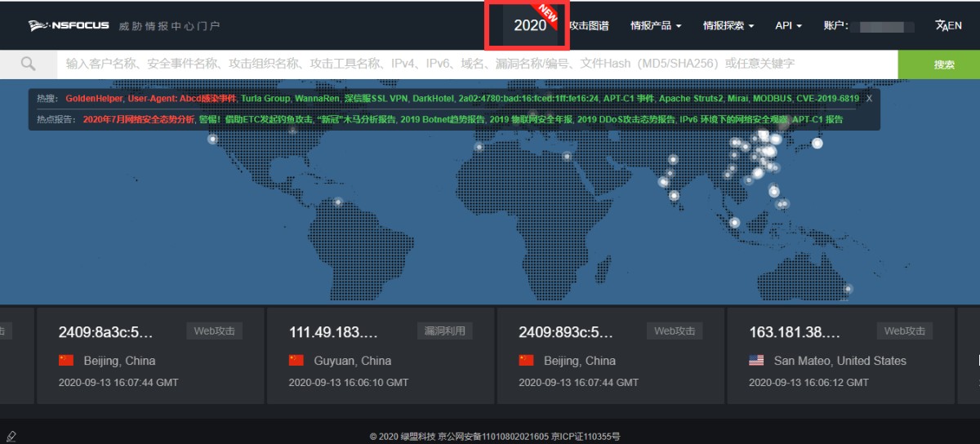This screenshot has height=444, width=980.
Task: Open the 攻击图谱 menu item
Action: (x=589, y=25)
